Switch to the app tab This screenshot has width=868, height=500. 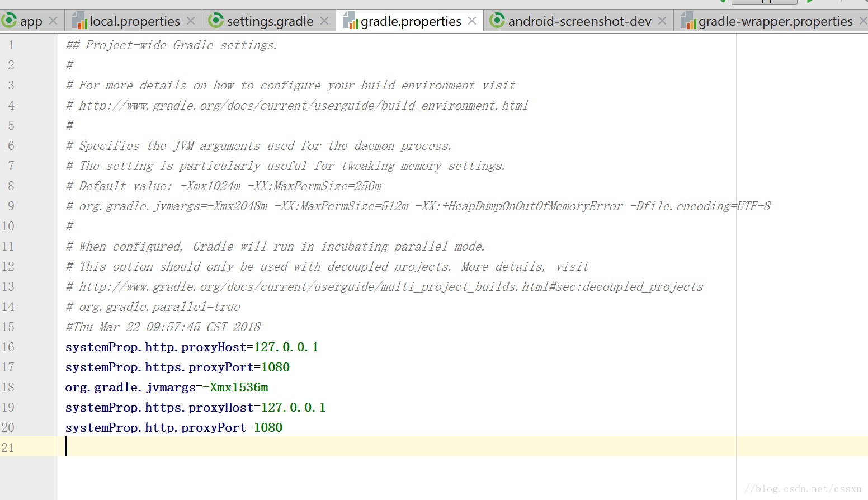click(31, 21)
